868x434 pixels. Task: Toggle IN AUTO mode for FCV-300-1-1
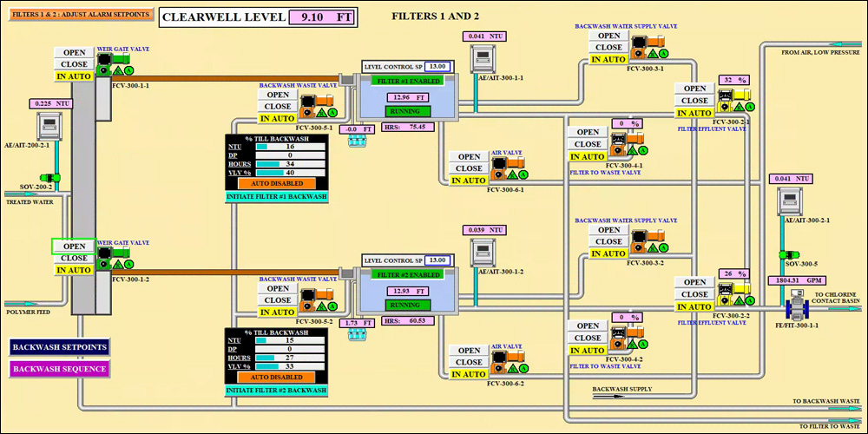pos(74,76)
